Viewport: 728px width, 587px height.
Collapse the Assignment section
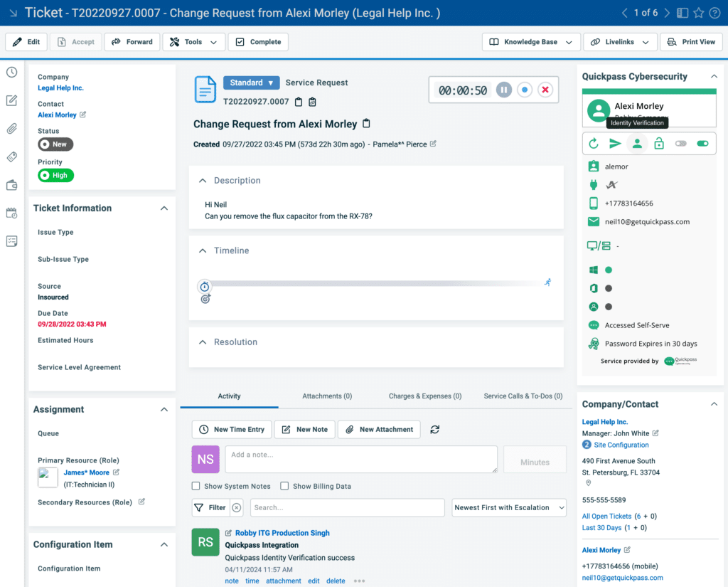pos(164,409)
